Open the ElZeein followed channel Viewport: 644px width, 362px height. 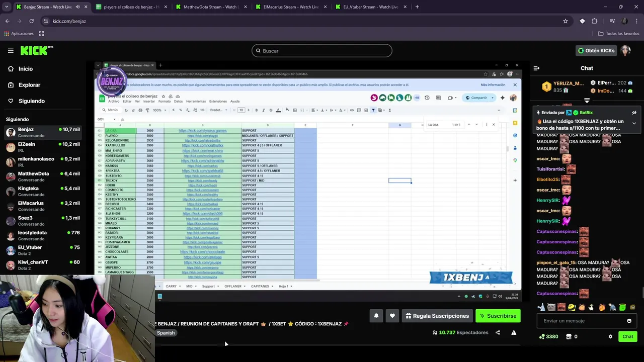coord(43,147)
